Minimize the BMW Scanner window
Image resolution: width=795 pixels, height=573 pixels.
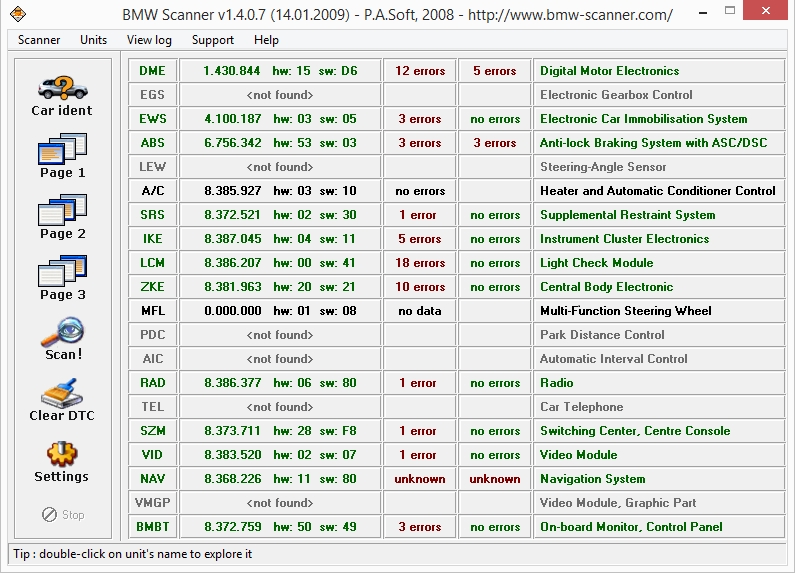pyautogui.click(x=703, y=12)
